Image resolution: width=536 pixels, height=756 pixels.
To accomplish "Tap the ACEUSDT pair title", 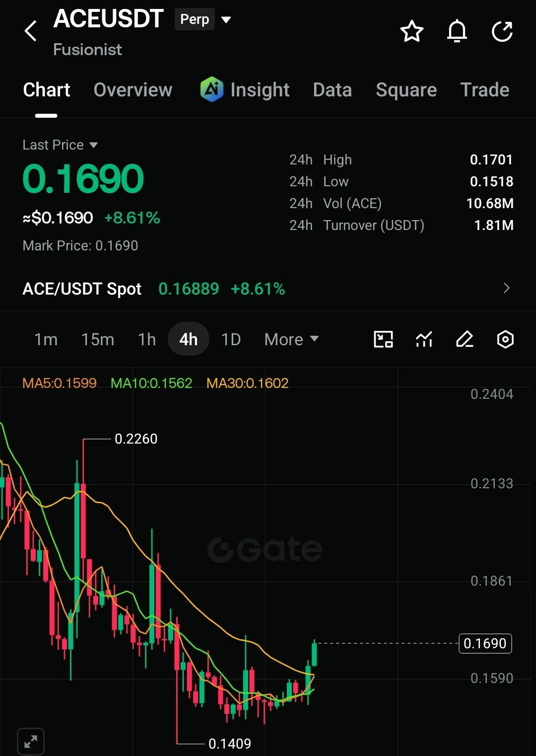I will (x=108, y=19).
